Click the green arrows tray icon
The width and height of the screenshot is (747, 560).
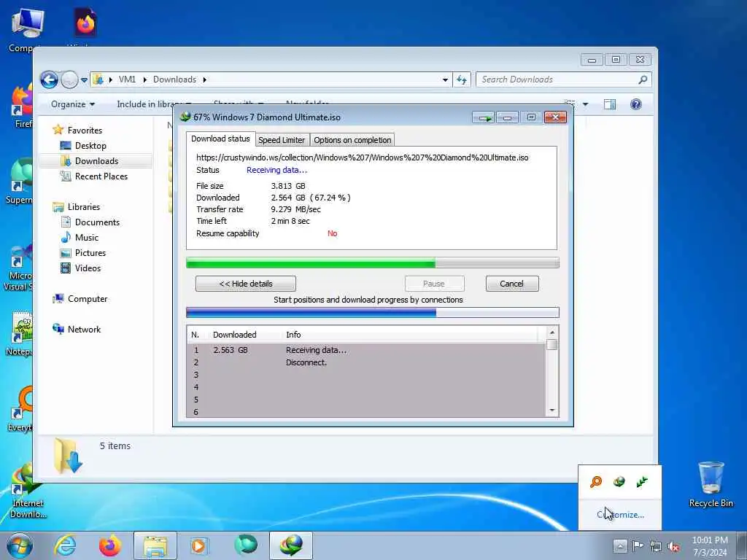(x=642, y=482)
